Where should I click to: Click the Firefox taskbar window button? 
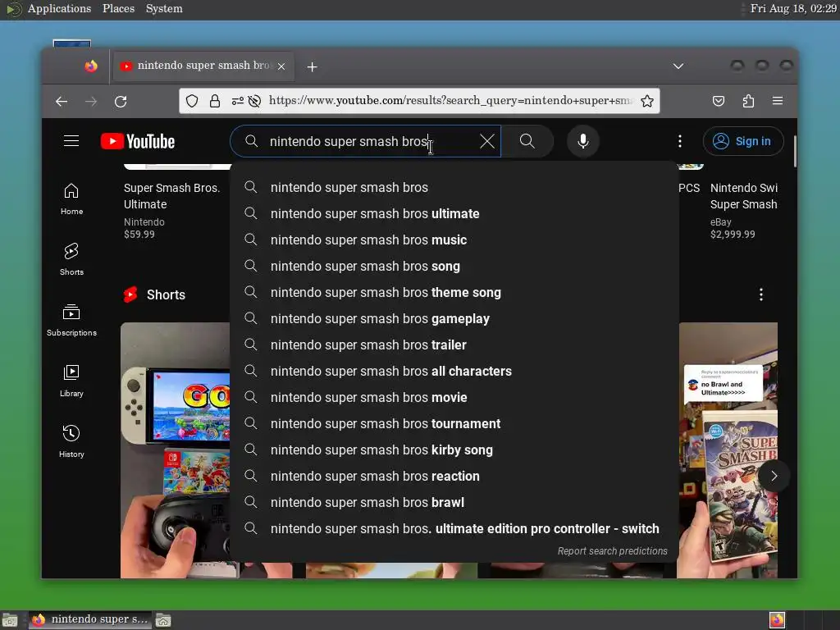tap(89, 620)
